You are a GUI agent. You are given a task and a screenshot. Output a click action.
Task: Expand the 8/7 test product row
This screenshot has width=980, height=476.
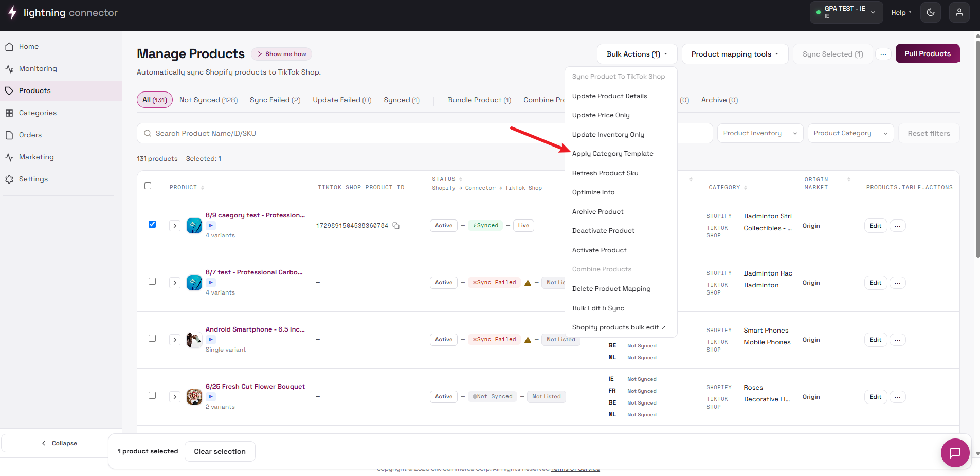click(x=175, y=283)
